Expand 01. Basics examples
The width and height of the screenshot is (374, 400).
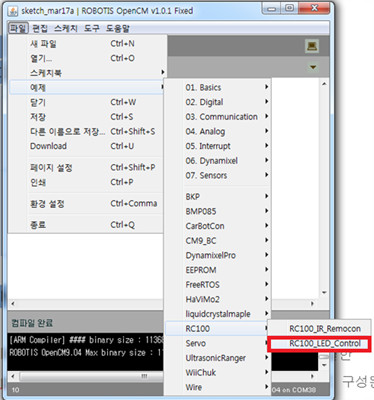pyautogui.click(x=218, y=88)
